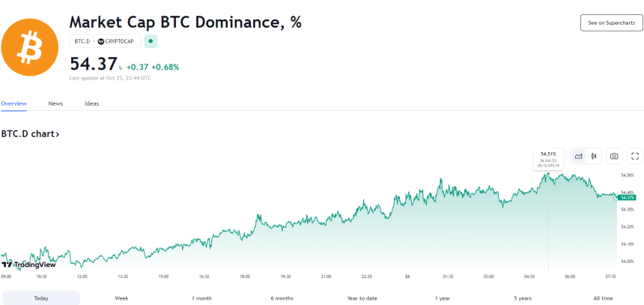Switch to the Ideas tab
Viewport: 644px width, 305px height.
[x=91, y=103]
